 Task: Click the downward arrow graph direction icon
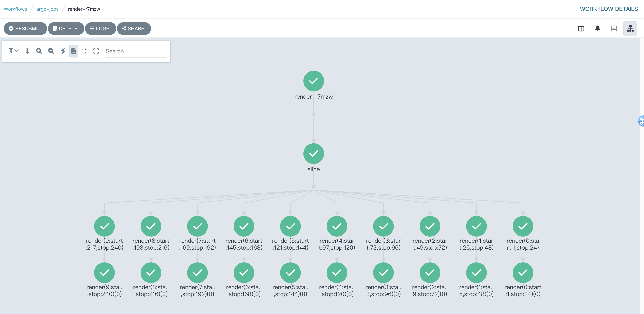point(27,51)
